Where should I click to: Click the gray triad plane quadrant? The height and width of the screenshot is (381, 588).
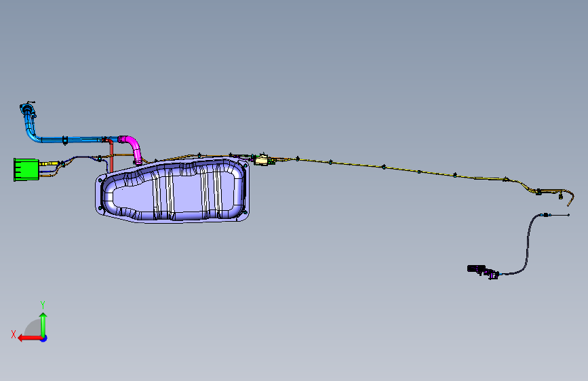(33, 327)
